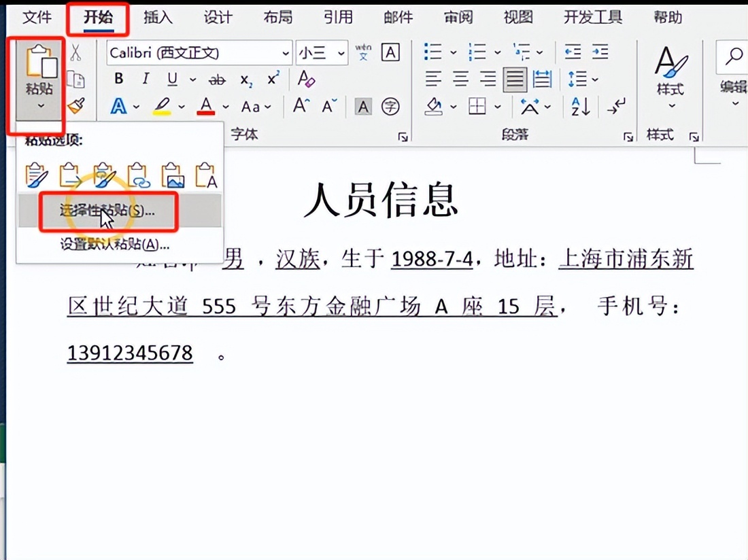Choose 选择性粘贴(S)... menu item
This screenshot has width=748, height=560.
[120, 210]
